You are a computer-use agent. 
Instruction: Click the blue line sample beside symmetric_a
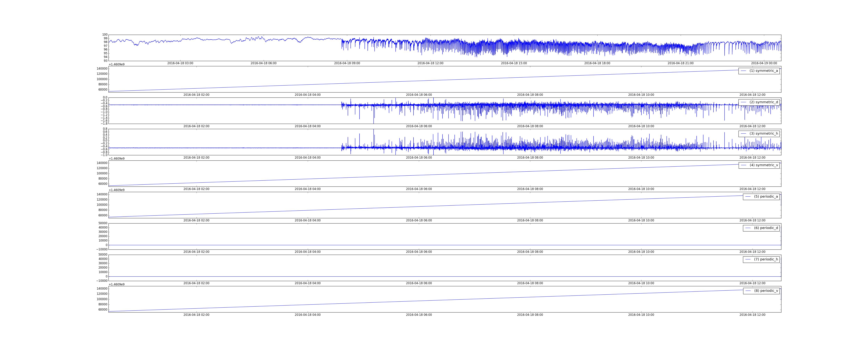(743, 71)
